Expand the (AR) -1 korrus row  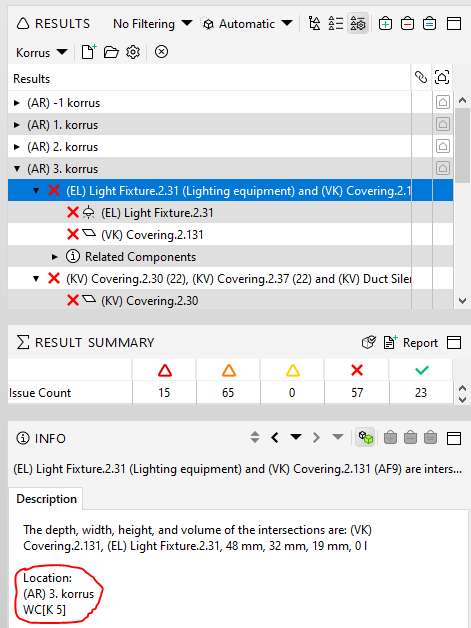coord(17,103)
